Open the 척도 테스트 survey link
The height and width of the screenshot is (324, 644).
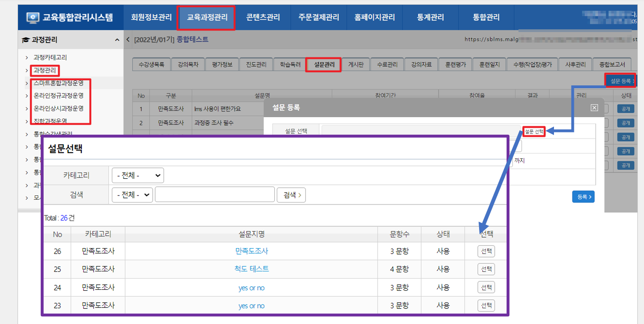(252, 269)
